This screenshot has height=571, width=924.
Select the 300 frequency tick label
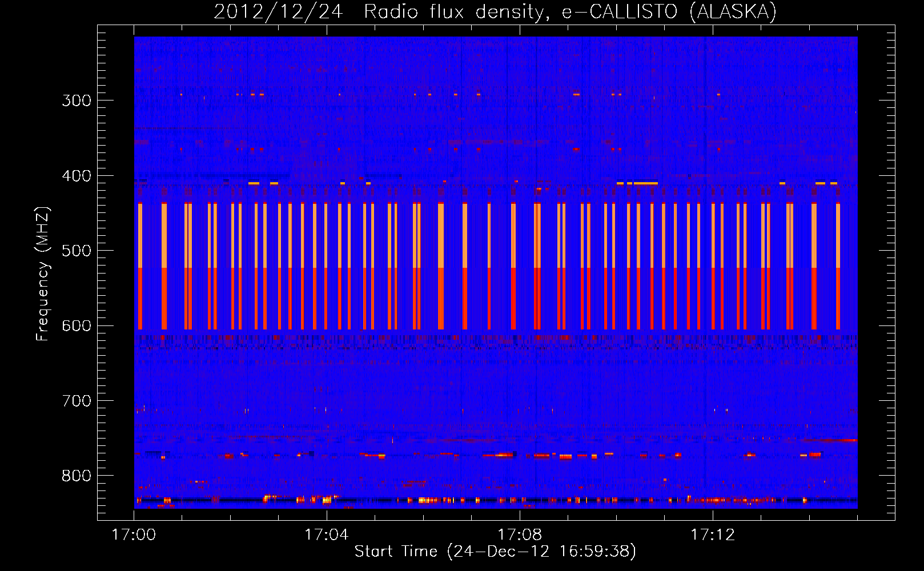(77, 100)
